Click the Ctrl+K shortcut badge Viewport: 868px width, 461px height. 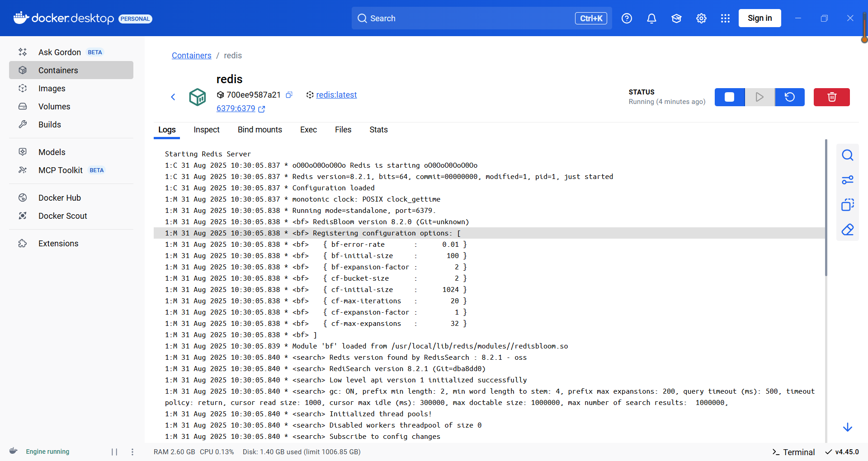[591, 18]
